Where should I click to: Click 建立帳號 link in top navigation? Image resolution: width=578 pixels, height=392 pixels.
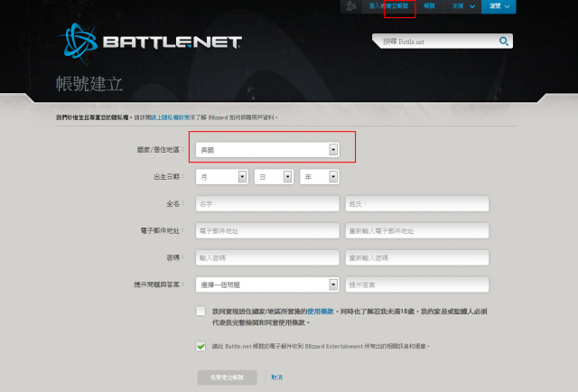pyautogui.click(x=397, y=6)
